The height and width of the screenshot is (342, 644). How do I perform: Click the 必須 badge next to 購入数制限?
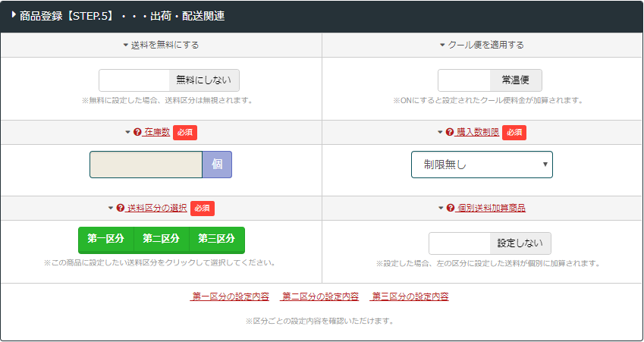point(514,132)
